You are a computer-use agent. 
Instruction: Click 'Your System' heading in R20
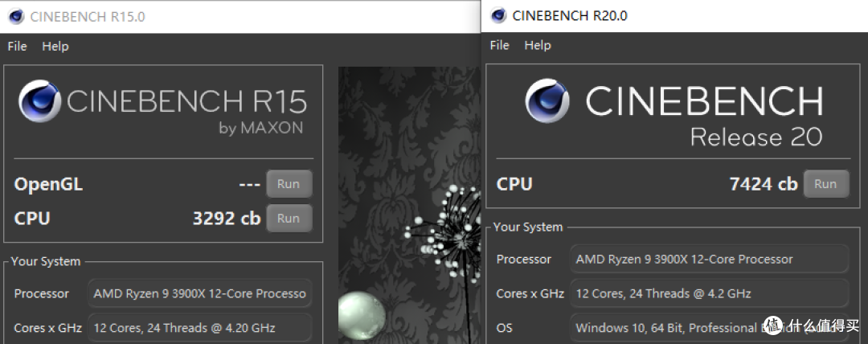point(527,227)
